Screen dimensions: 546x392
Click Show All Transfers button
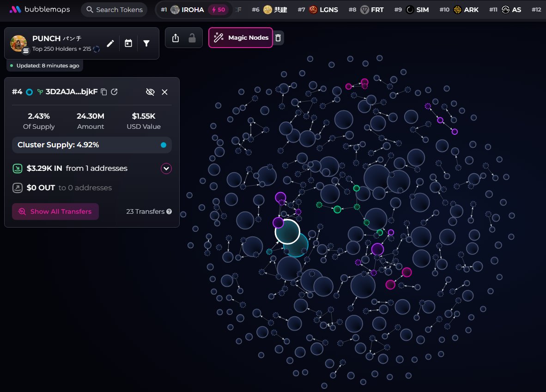pyautogui.click(x=55, y=211)
